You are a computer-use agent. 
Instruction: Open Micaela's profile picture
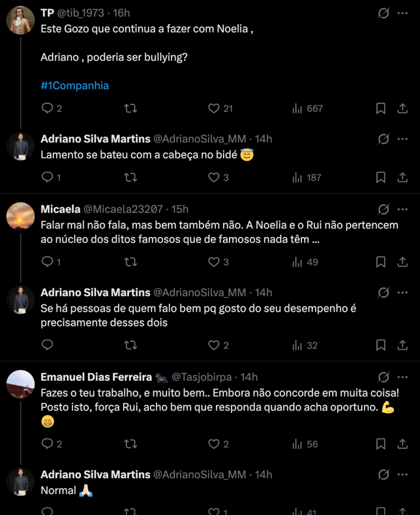coord(21,216)
